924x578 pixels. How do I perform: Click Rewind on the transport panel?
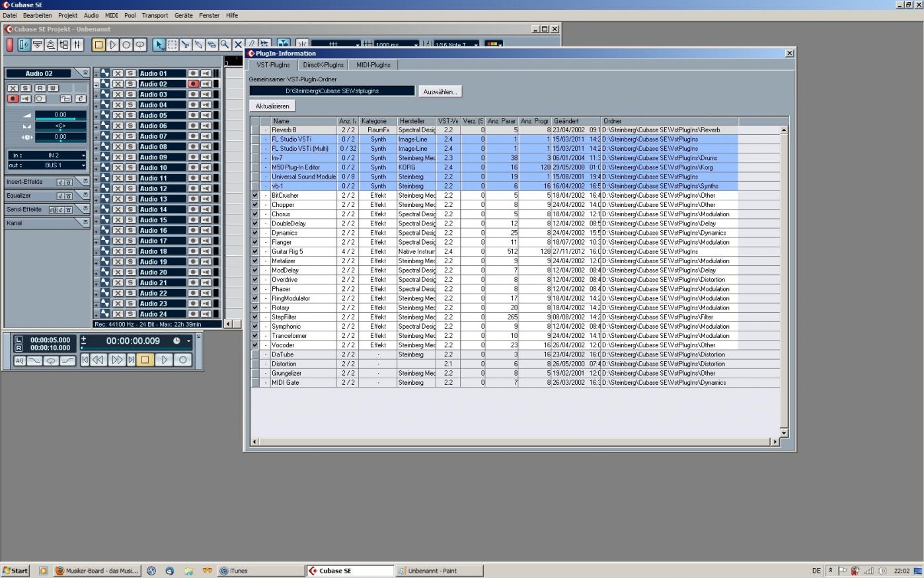click(98, 360)
